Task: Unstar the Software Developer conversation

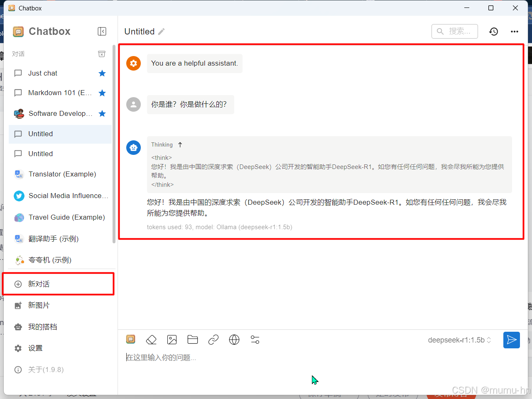Action: [x=102, y=114]
